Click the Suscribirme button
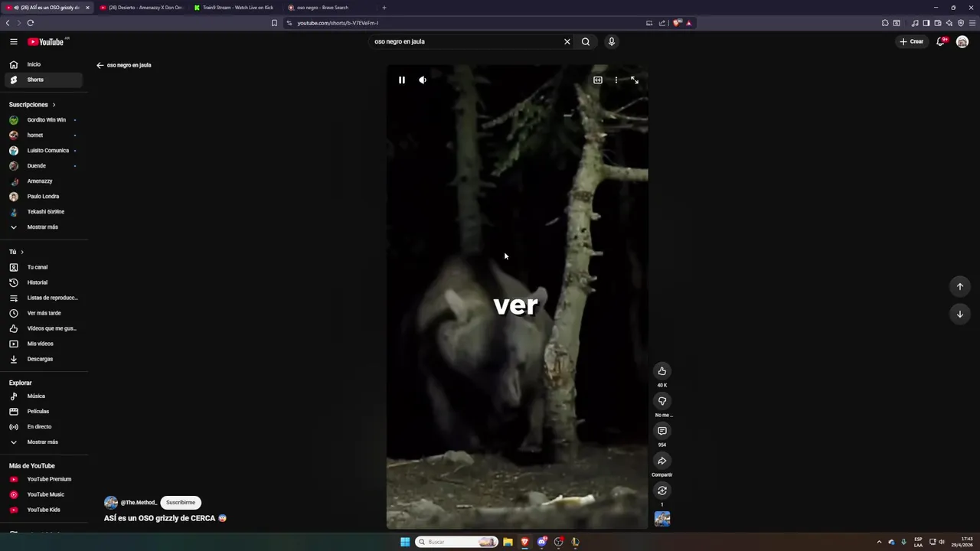980x551 pixels. pyautogui.click(x=181, y=503)
